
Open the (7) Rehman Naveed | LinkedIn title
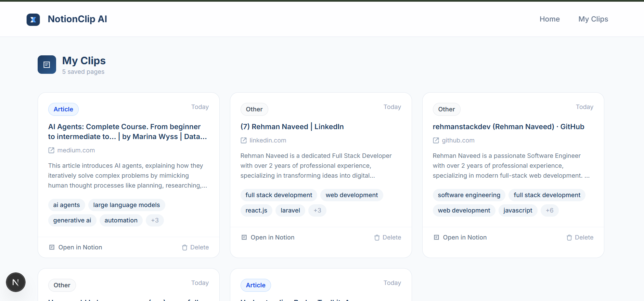292,127
